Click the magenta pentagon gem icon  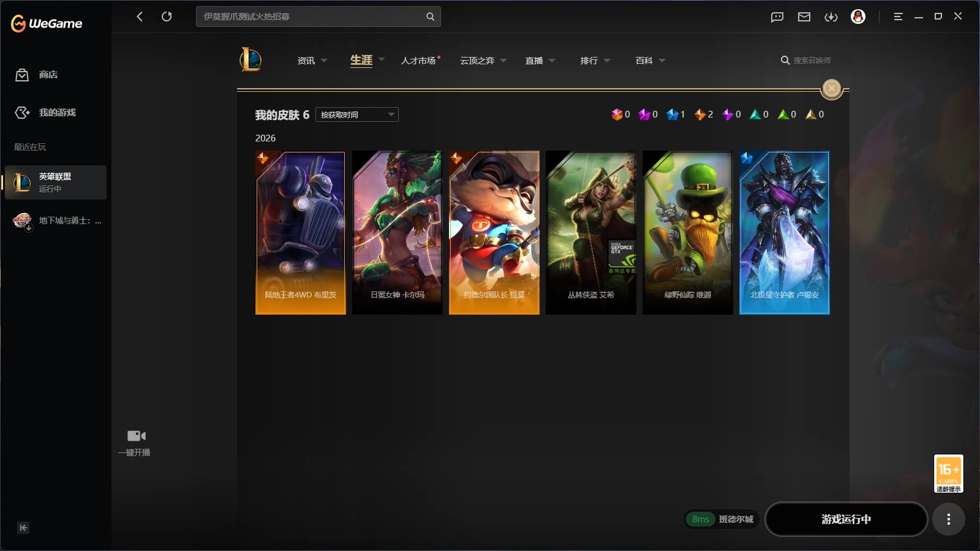(x=644, y=114)
